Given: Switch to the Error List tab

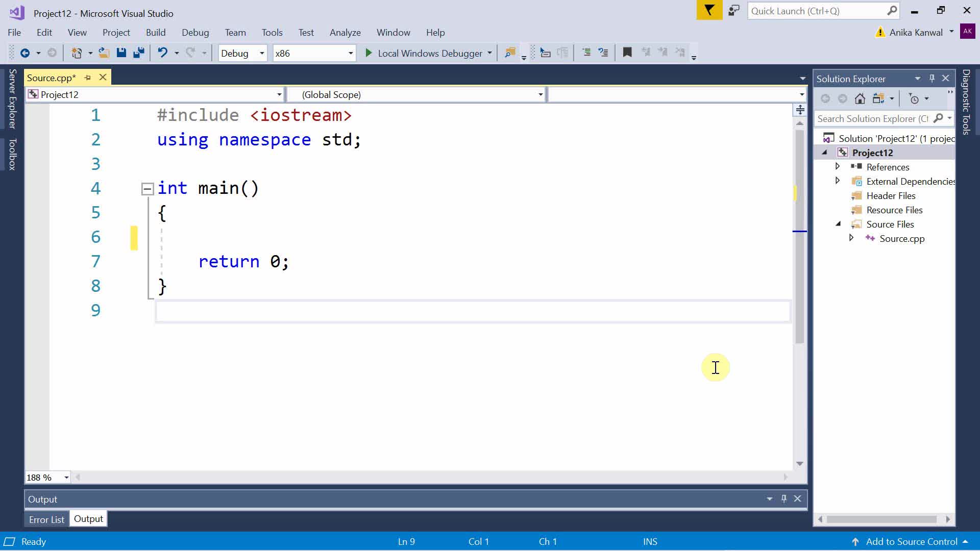Looking at the screenshot, I should coord(46,519).
